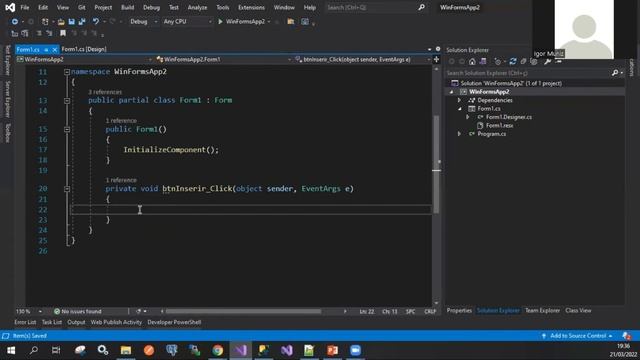Click Add to Source Control button
This screenshot has width=640, height=360.
(x=577, y=336)
